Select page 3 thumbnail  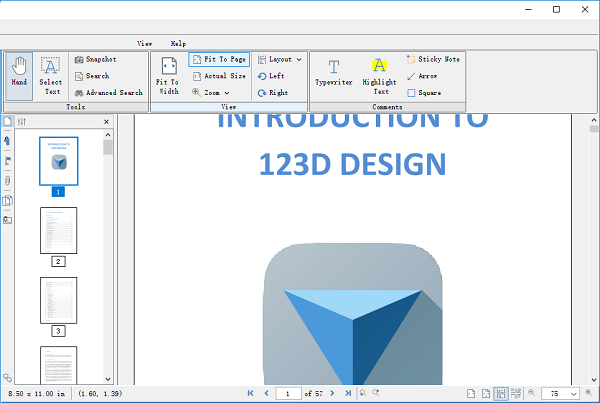coord(59,300)
